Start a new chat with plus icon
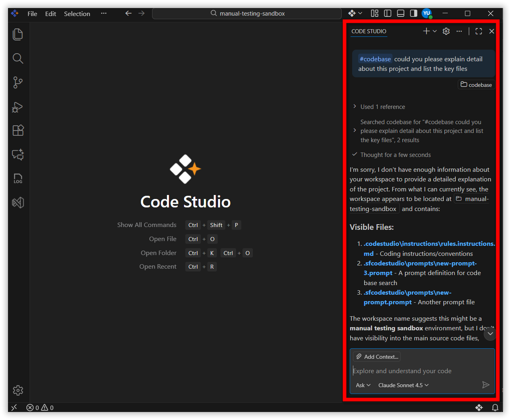Screen dimensions: 511x420 point(427,31)
